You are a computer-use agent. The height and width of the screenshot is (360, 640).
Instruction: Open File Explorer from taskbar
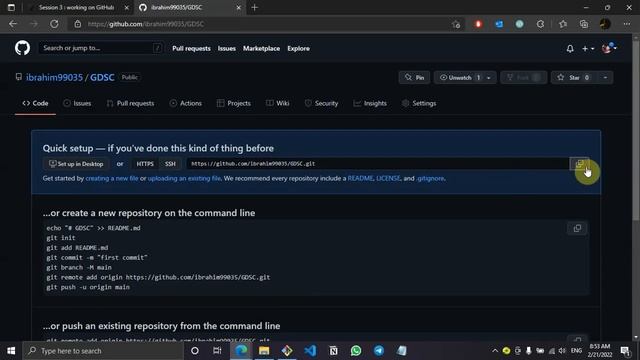point(264,351)
